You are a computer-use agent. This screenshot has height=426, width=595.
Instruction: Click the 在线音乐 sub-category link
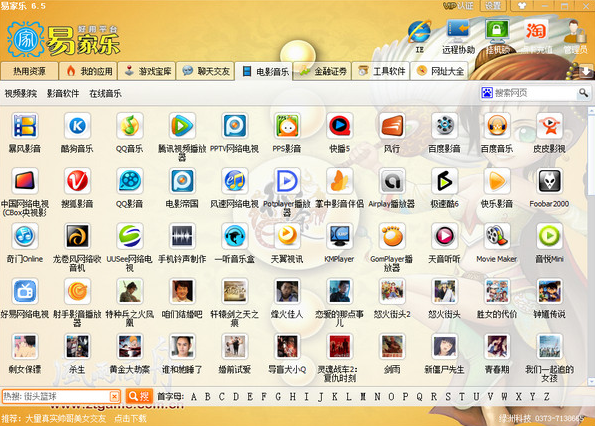pyautogui.click(x=105, y=94)
